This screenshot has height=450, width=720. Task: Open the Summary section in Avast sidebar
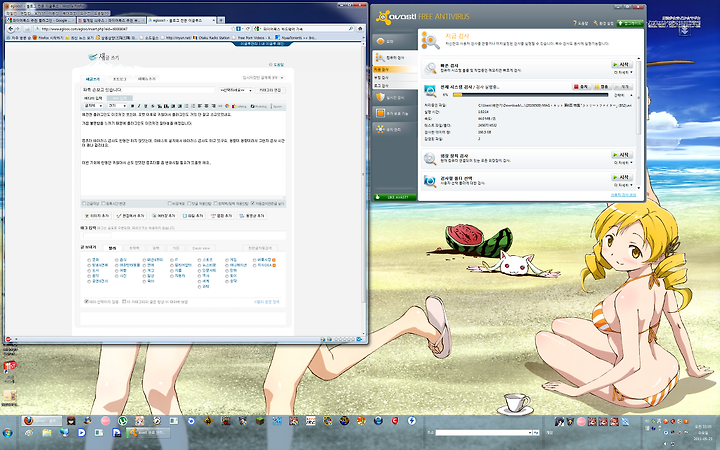(394, 41)
